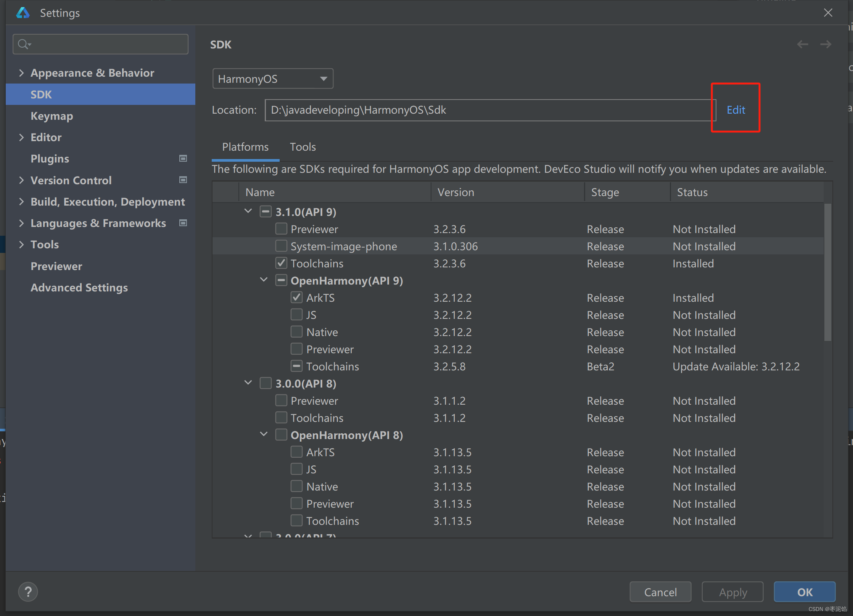853x616 pixels.
Task: Check Previewer 3.2.3.6 checkbox
Action: (x=281, y=228)
